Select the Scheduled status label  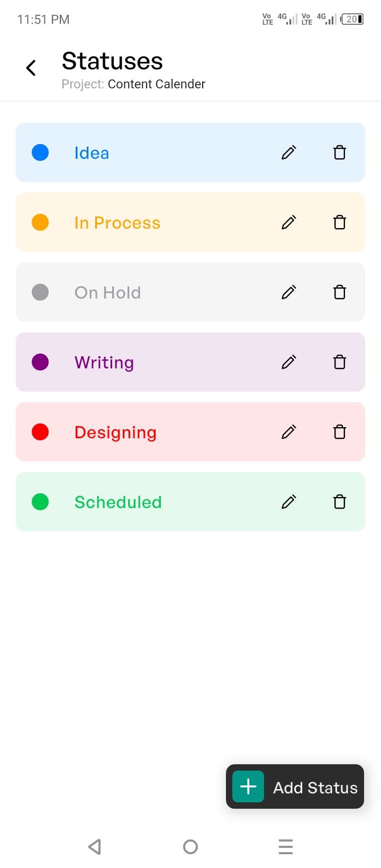118,502
